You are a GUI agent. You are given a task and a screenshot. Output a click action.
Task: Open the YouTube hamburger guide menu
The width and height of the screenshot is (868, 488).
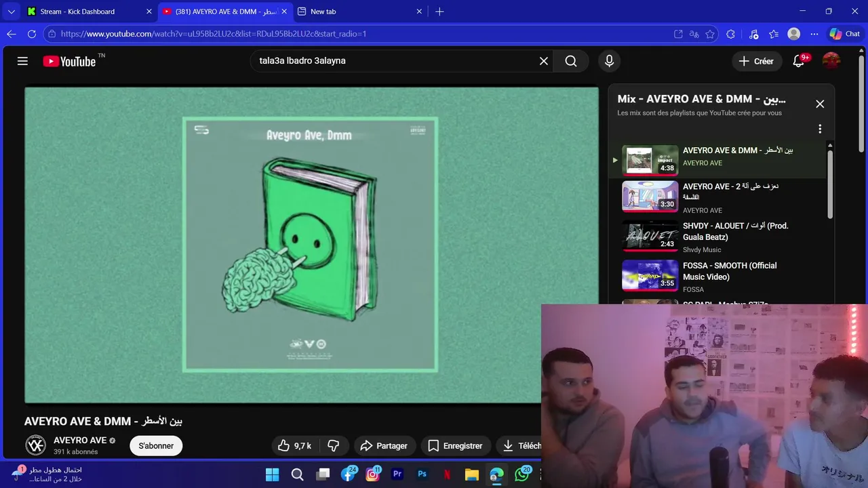click(22, 61)
